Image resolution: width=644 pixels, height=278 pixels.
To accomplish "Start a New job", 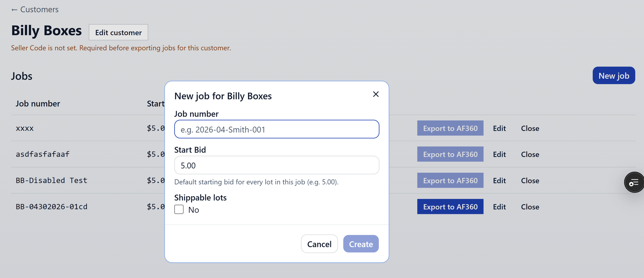I will pyautogui.click(x=614, y=75).
